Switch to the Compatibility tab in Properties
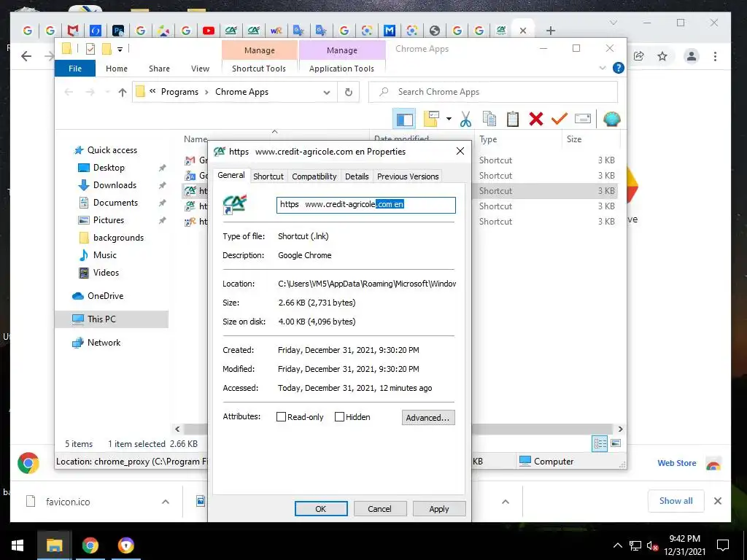 point(314,176)
